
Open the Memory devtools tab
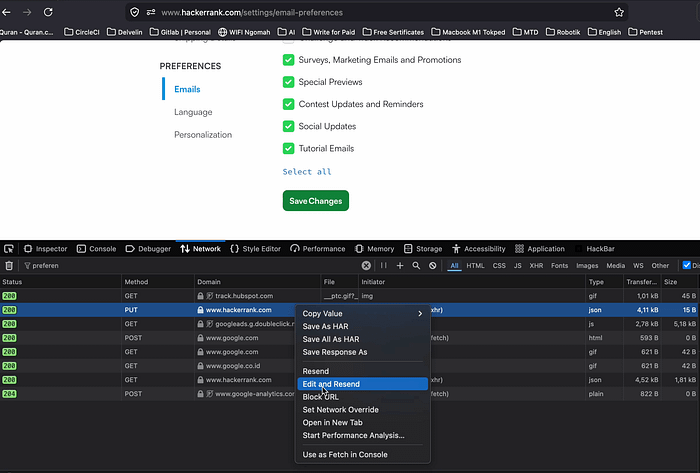(375, 249)
